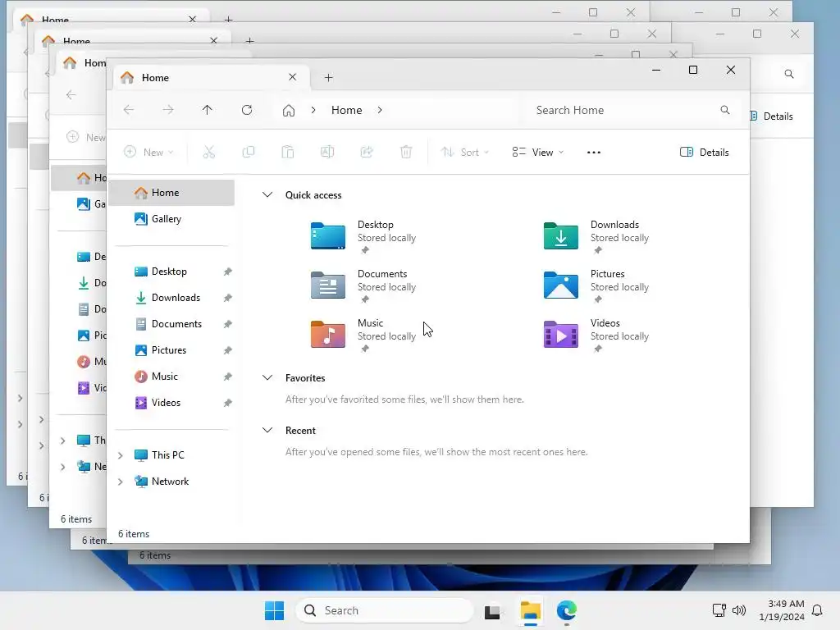This screenshot has width=840, height=630.
Task: Click the Delete trash icon in toolbar
Action: [x=406, y=152]
